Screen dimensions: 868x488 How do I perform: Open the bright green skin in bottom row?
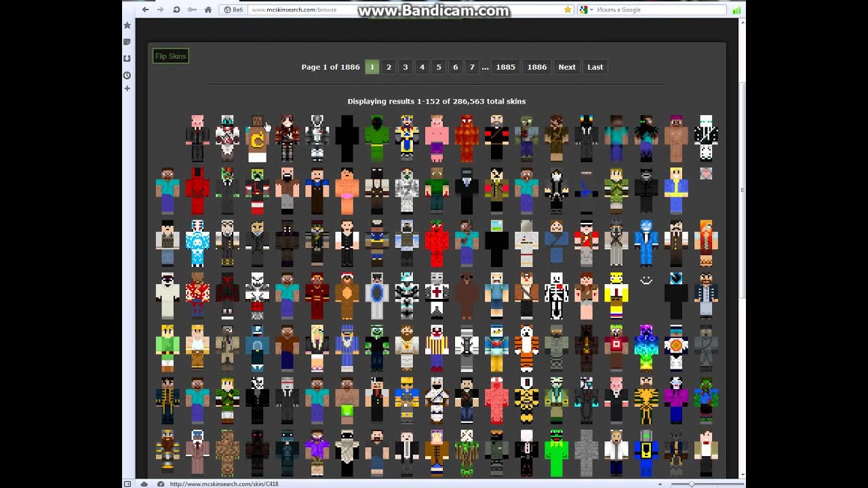(556, 452)
